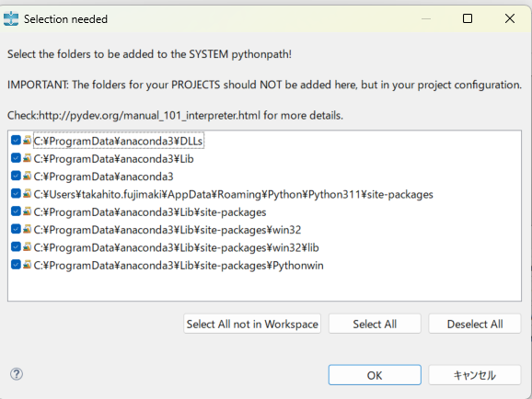This screenshot has width=532, height=399.
Task: Click folder icon beside anaconda3\Lib entry
Action: (x=27, y=158)
